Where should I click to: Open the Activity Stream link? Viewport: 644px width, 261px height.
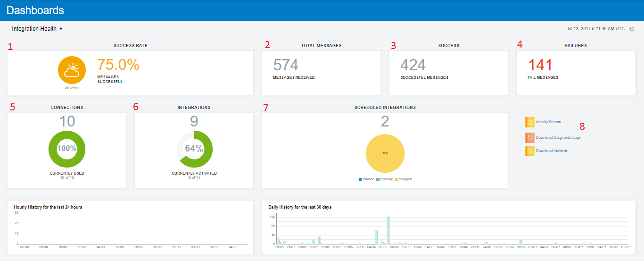pos(548,122)
